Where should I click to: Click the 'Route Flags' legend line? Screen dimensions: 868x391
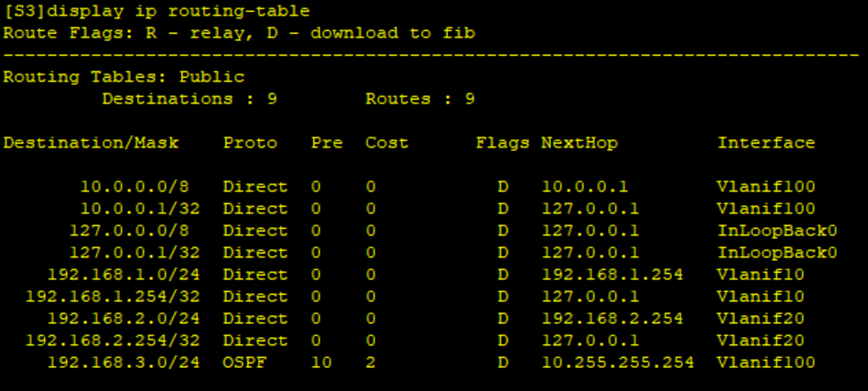tap(239, 33)
